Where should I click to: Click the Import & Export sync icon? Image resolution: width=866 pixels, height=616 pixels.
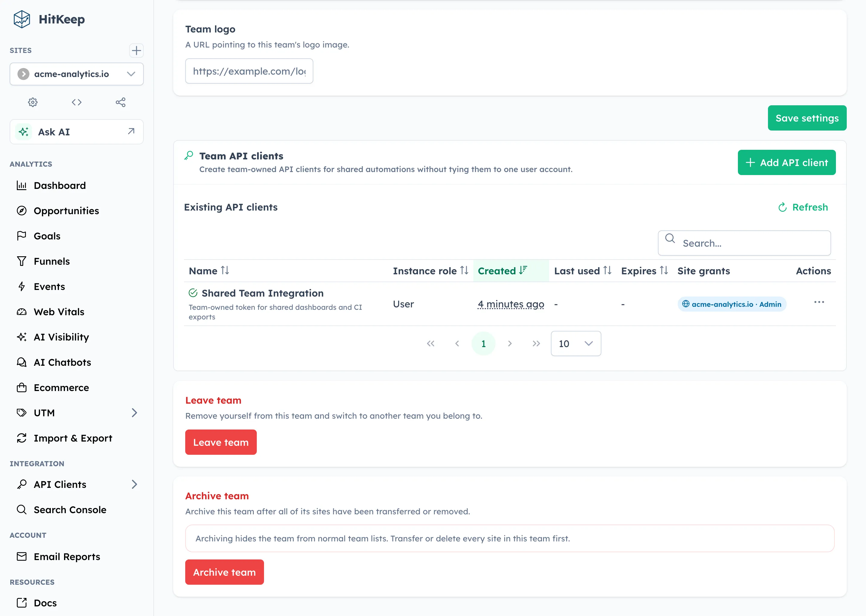point(22,438)
